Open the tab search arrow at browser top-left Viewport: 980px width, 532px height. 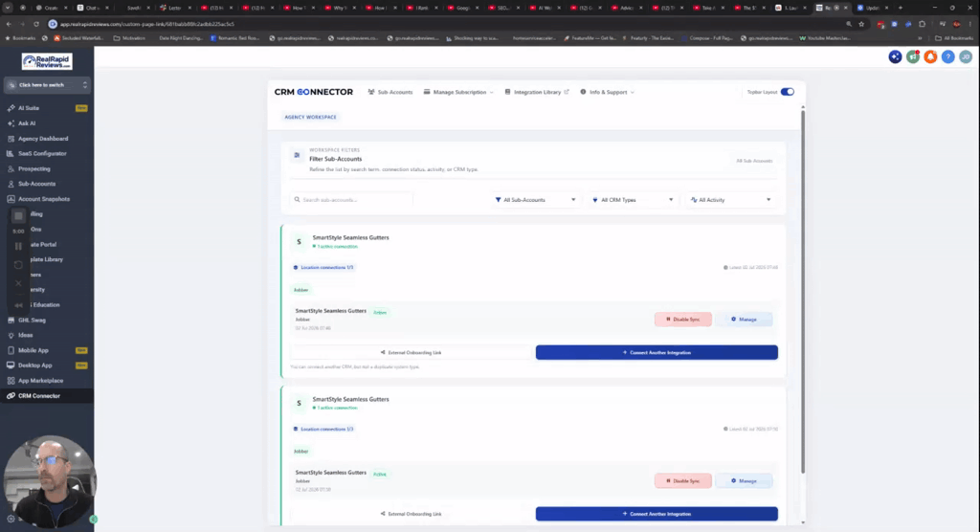pos(8,8)
